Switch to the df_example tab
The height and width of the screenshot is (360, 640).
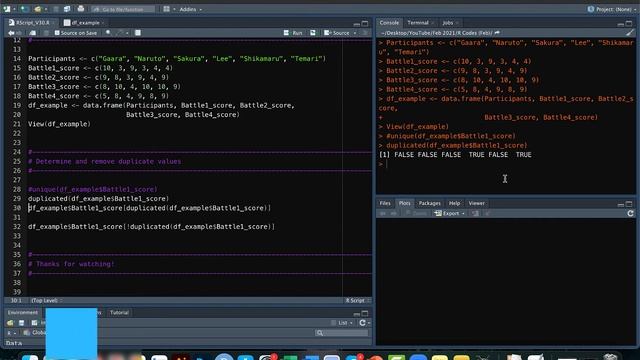[84, 23]
